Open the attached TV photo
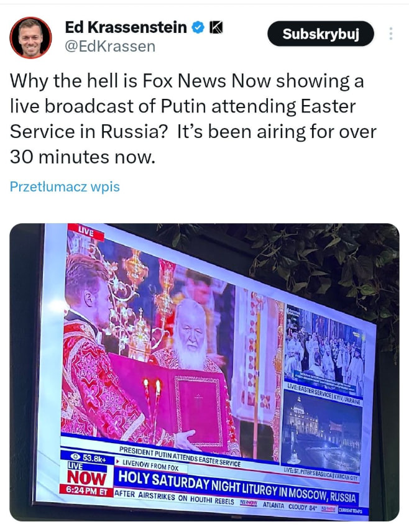This screenshot has width=409, height=532. pos(204,372)
